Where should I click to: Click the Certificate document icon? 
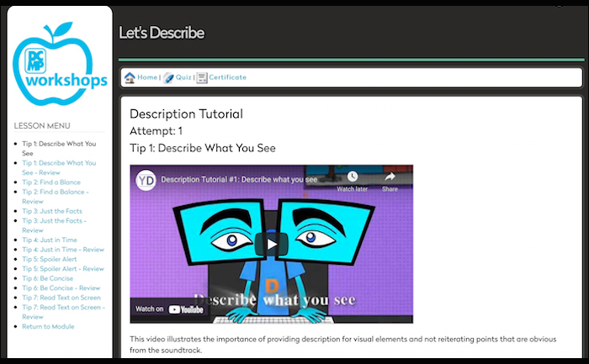coord(202,77)
